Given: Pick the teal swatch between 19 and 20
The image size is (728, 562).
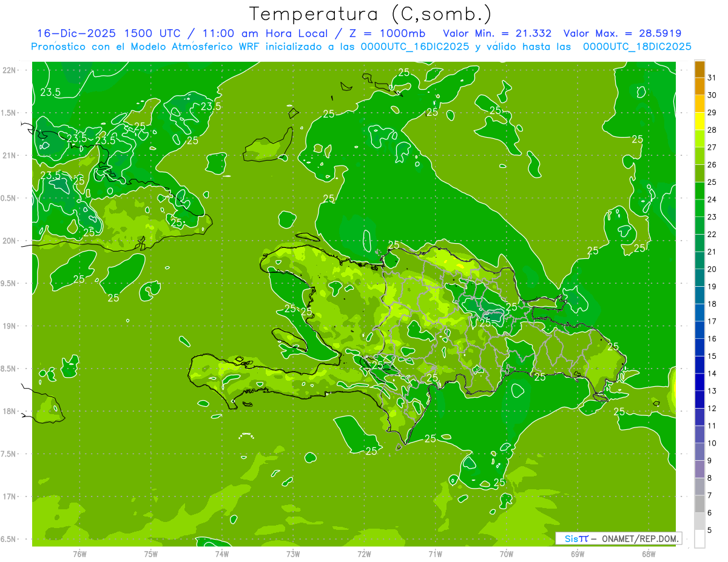Looking at the screenshot, I should coord(699,278).
